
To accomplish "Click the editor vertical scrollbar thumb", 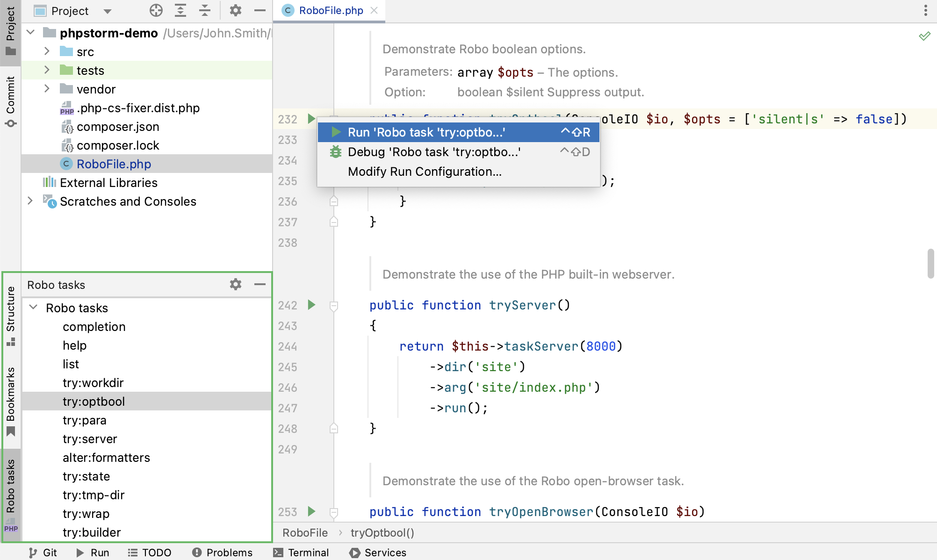I will coord(931,264).
